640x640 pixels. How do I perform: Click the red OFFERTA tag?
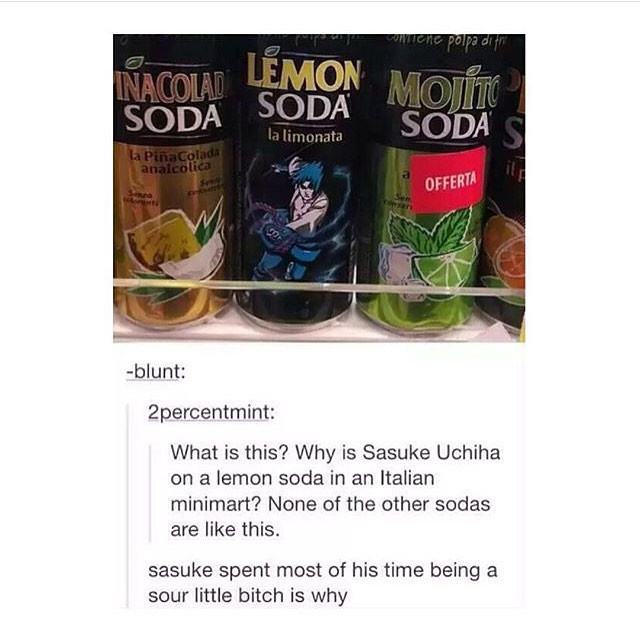449,180
